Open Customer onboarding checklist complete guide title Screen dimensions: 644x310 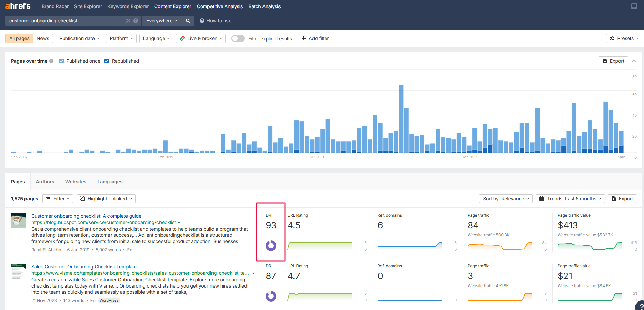(x=86, y=216)
